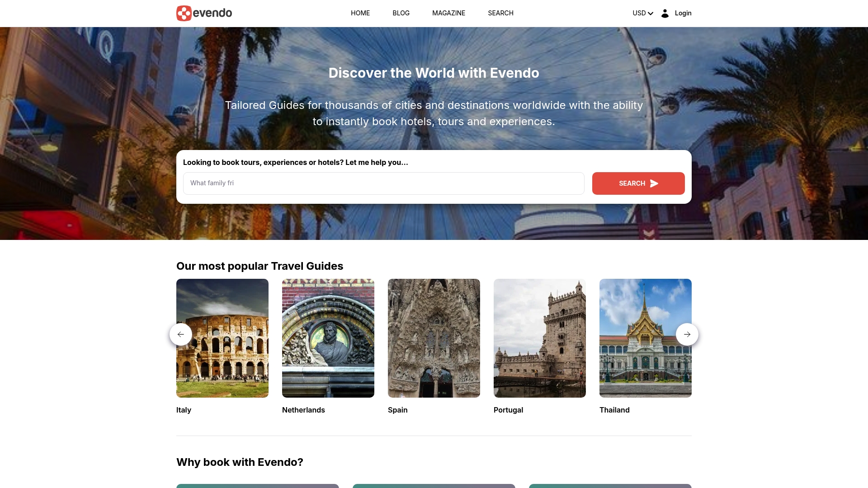868x488 pixels.
Task: Go to the HOME menu item
Action: (360, 13)
